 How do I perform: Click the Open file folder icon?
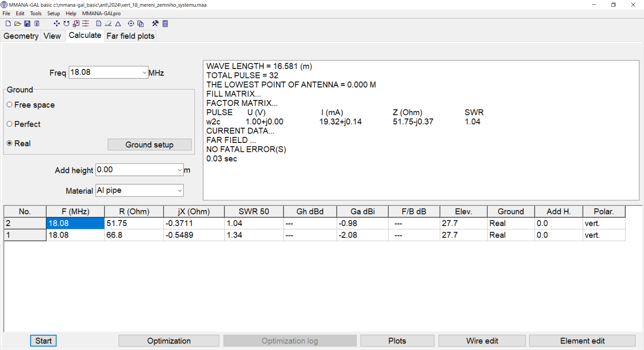(x=18, y=24)
